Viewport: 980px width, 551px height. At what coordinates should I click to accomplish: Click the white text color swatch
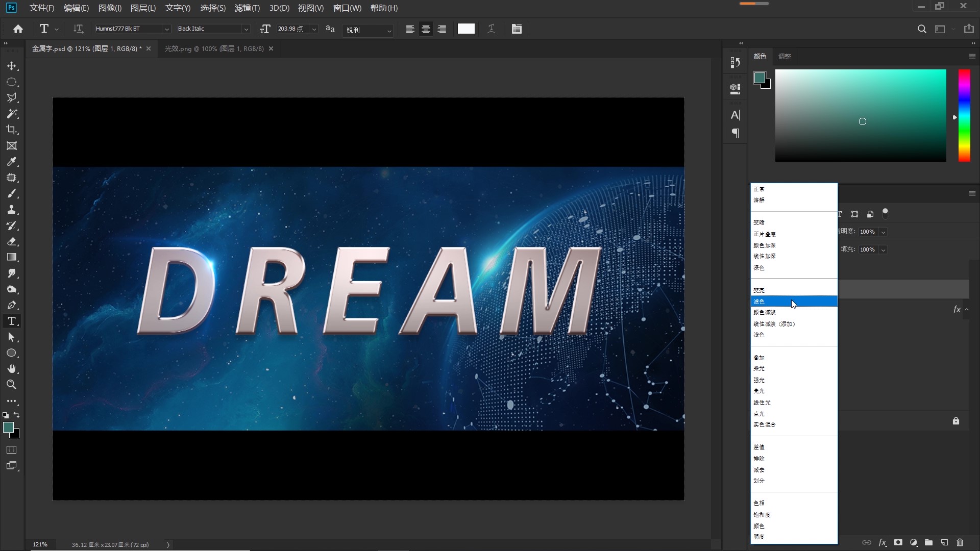coord(466,29)
